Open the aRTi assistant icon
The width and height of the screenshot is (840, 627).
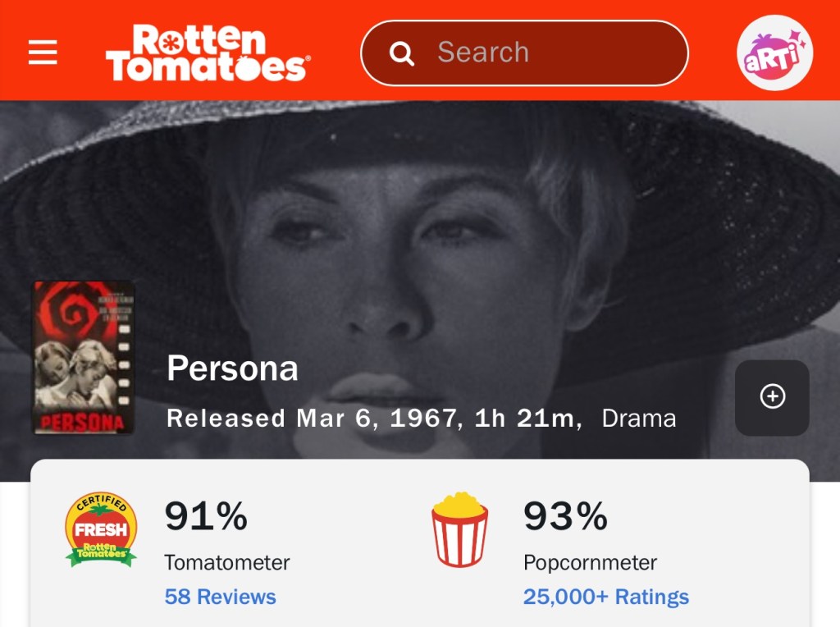[x=774, y=53]
